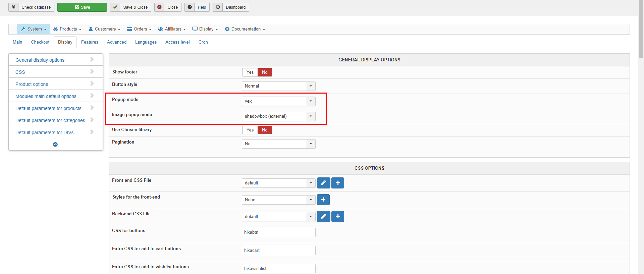The height and width of the screenshot is (274, 644).
Task: Open the Customers menu
Action: pyautogui.click(x=104, y=29)
